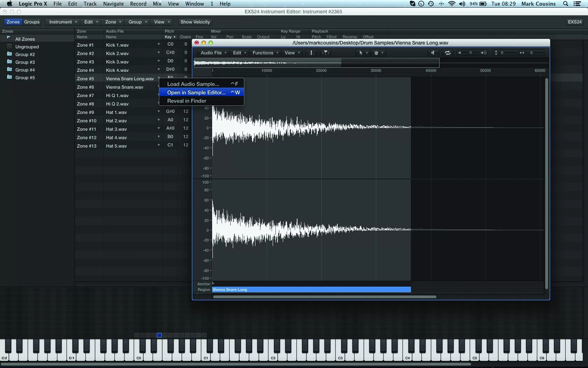The width and height of the screenshot is (588, 368).
Task: Open the Functions menu in Sample Editor
Action: click(265, 53)
